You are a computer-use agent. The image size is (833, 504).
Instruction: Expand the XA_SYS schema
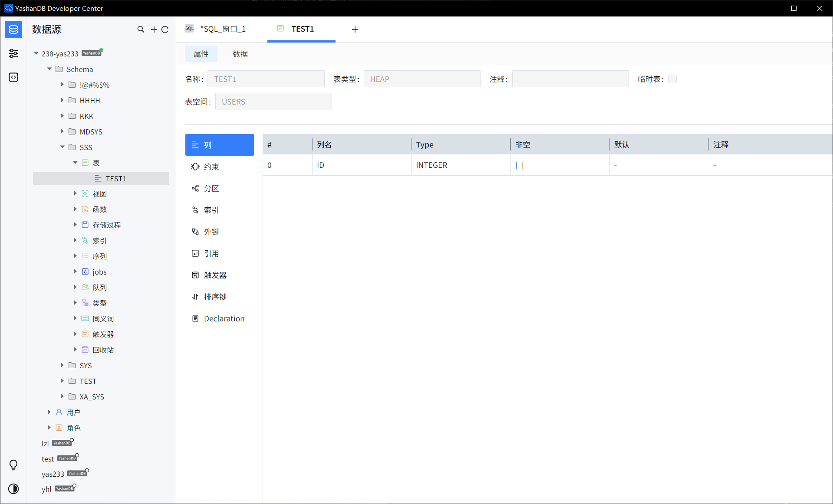point(62,396)
